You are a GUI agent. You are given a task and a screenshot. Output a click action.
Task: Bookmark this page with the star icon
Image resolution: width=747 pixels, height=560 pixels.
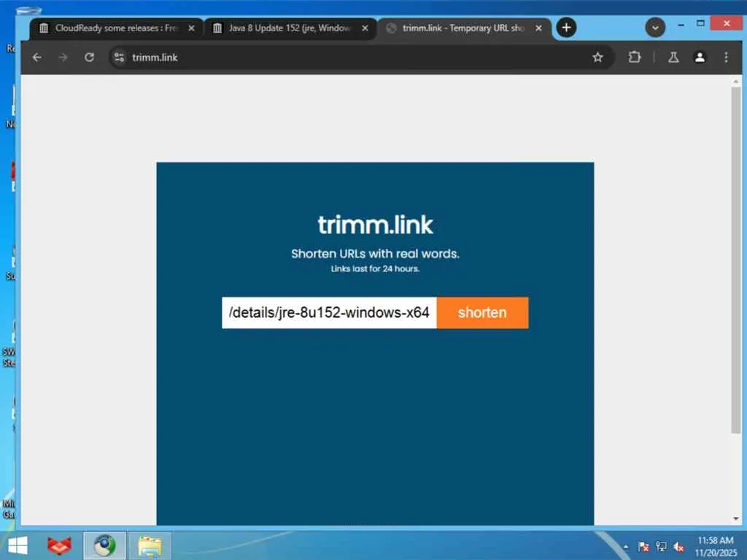click(597, 58)
